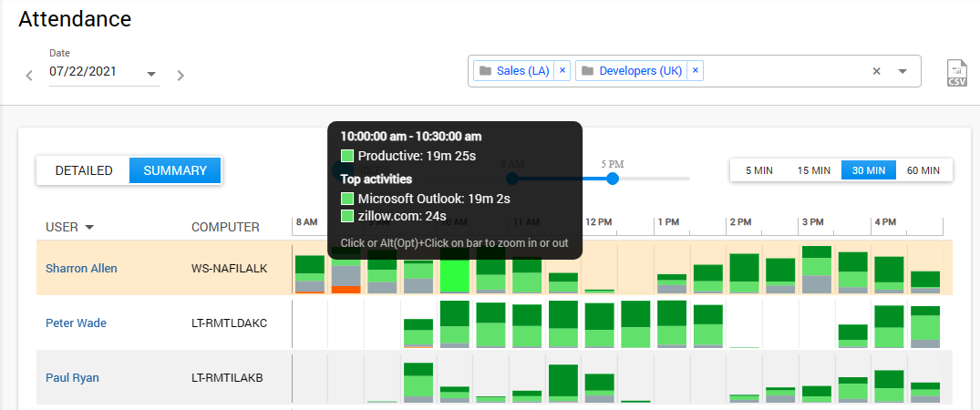980x410 pixels.
Task: Remove Sales (LA) group filter
Action: (x=562, y=71)
